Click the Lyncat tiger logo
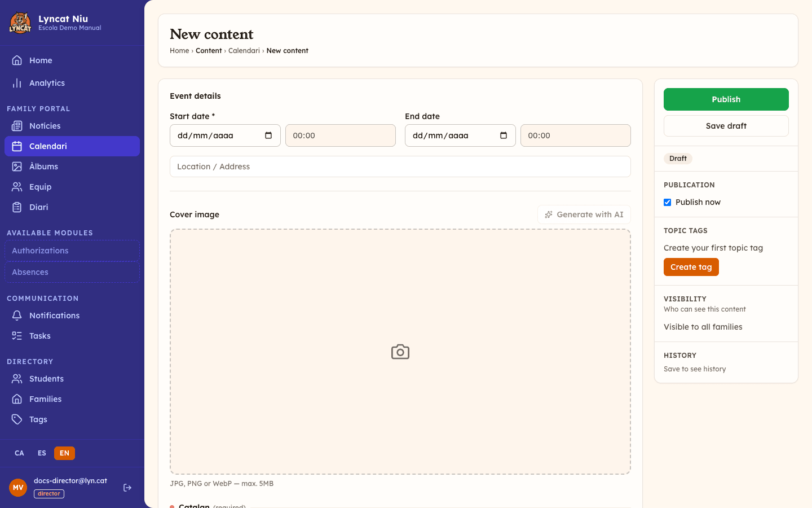812x508 pixels. (20, 23)
